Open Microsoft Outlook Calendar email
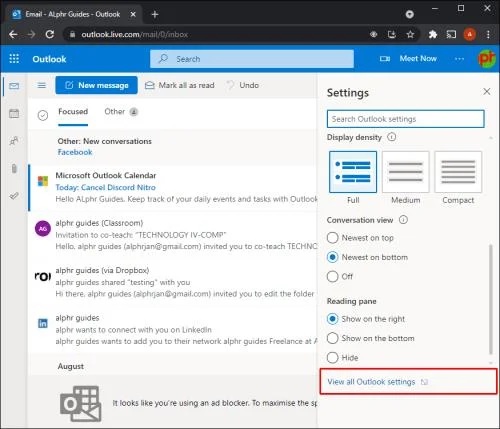Screen dimensions: 500x429 [x=173, y=187]
